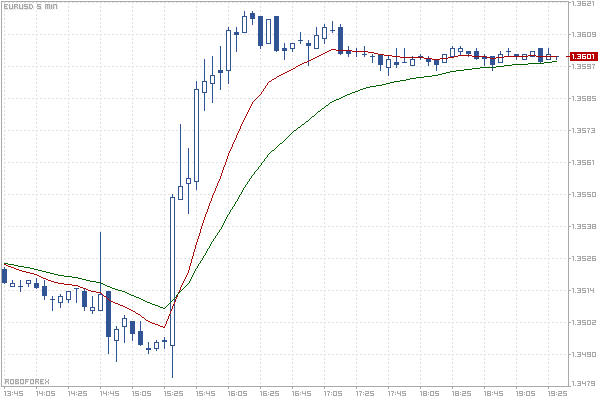Click the 15:45 time label
This screenshot has height=400, width=600.
[205, 393]
